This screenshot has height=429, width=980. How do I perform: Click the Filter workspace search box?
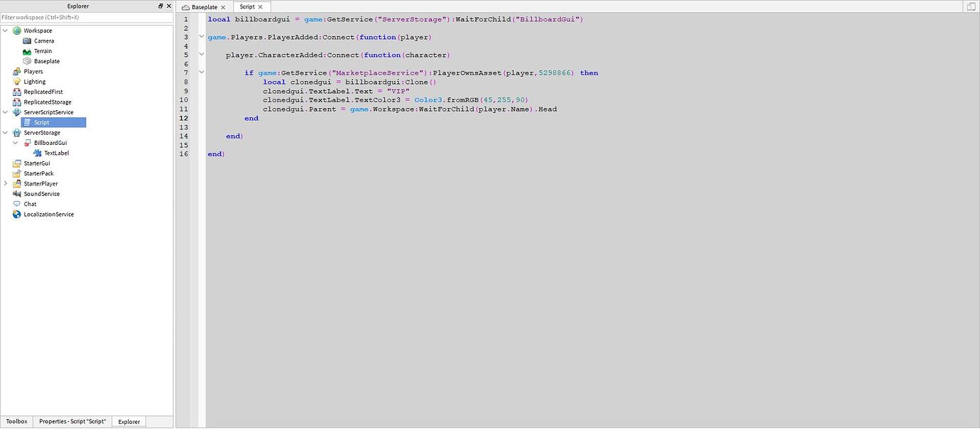point(85,16)
